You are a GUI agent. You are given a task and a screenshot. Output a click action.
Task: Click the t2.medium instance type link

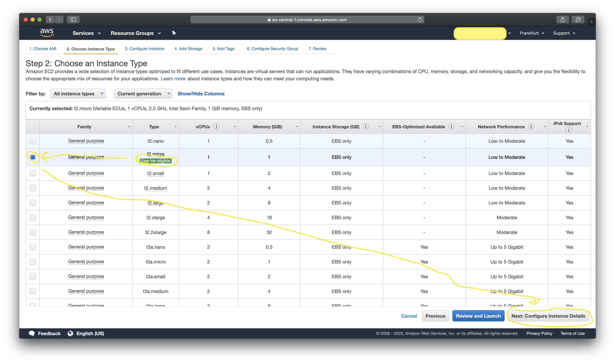(x=155, y=188)
